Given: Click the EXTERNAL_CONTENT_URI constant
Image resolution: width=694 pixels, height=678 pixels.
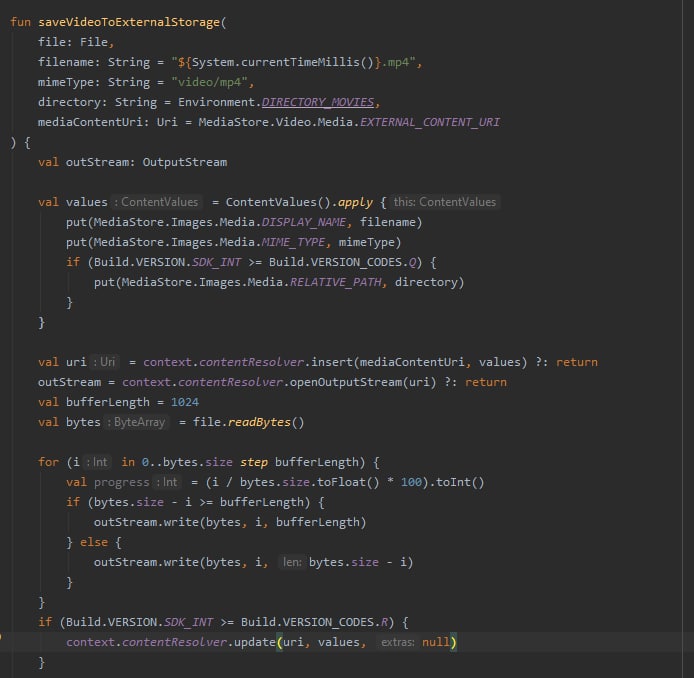Looking at the screenshot, I should 430,122.
